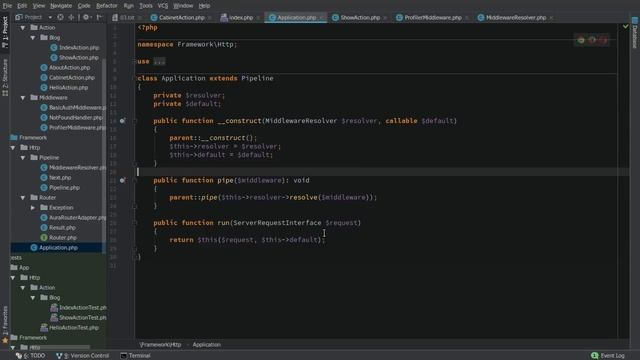Open Next.php in project tree
This screenshot has width=640, height=360.
click(56, 178)
